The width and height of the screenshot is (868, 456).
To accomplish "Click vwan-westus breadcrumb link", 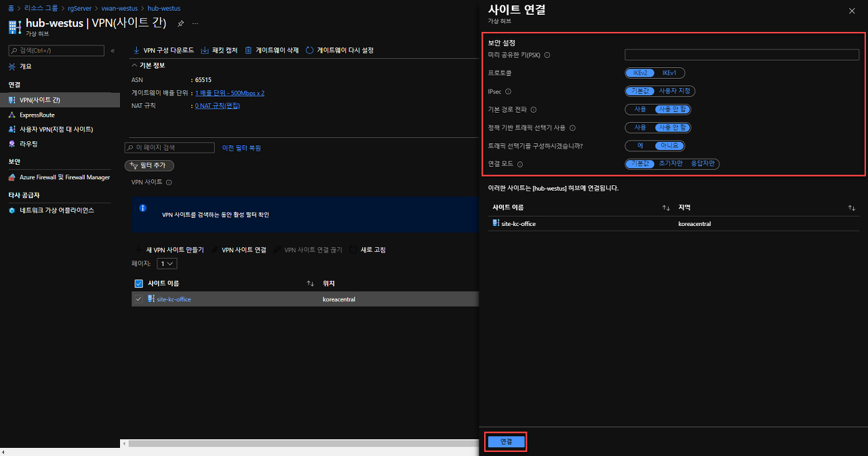I will (119, 8).
